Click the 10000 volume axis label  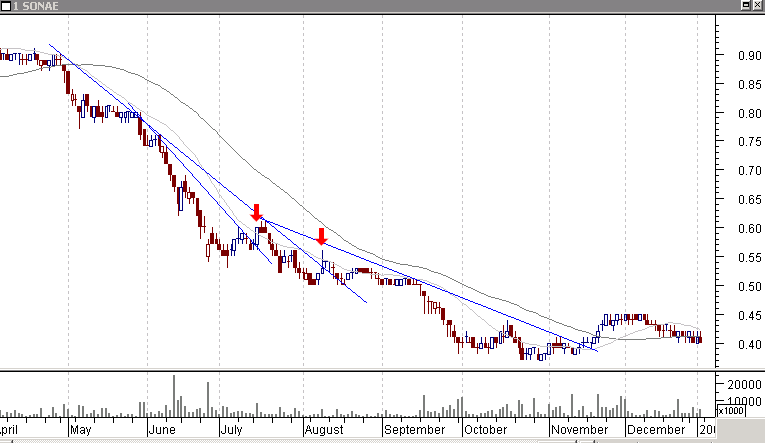click(x=744, y=402)
